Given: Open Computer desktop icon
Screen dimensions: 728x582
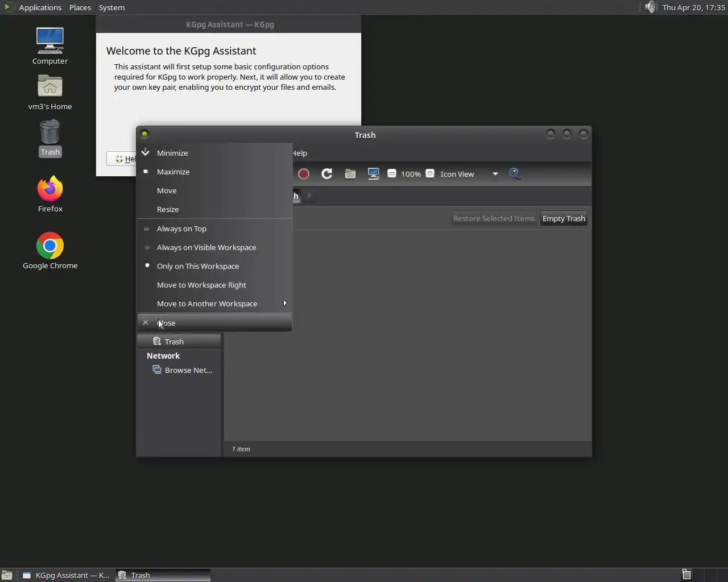Looking at the screenshot, I should (50, 46).
